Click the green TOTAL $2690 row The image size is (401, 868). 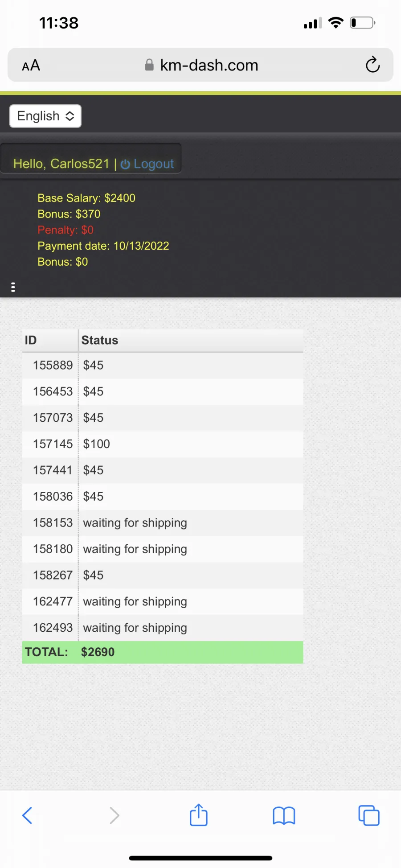(163, 652)
